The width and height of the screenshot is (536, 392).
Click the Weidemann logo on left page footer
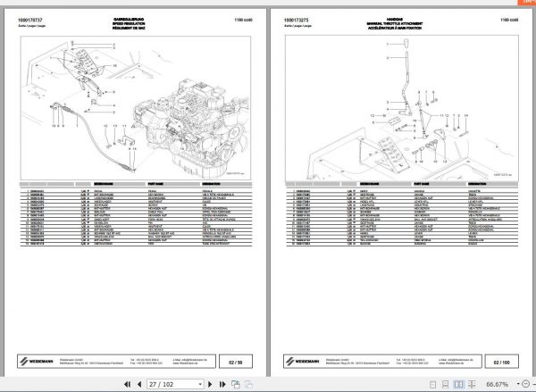tap(37, 362)
